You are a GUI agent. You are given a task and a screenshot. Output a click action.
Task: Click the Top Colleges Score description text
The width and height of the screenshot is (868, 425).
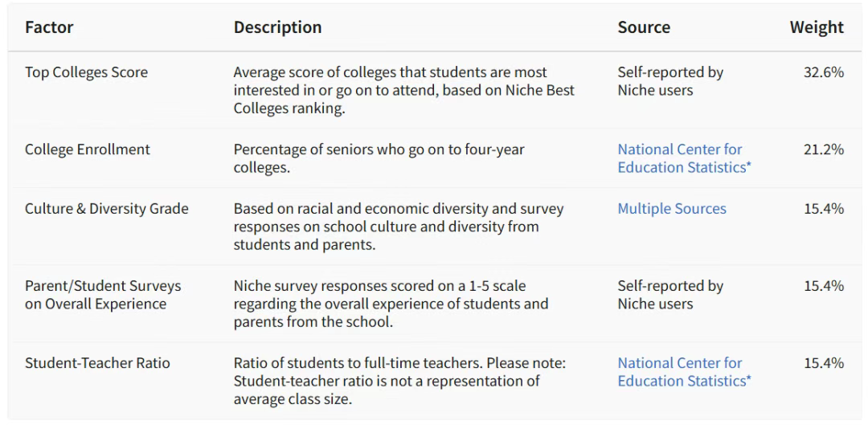coord(403,91)
